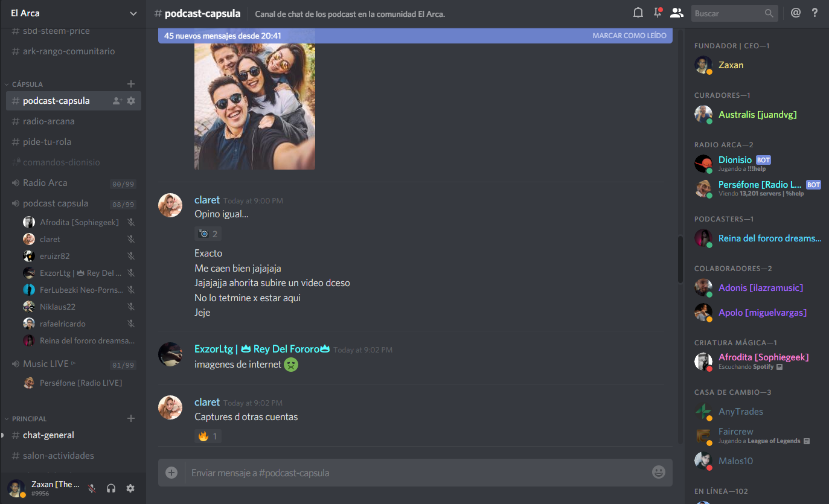Open notification bell settings

(638, 13)
